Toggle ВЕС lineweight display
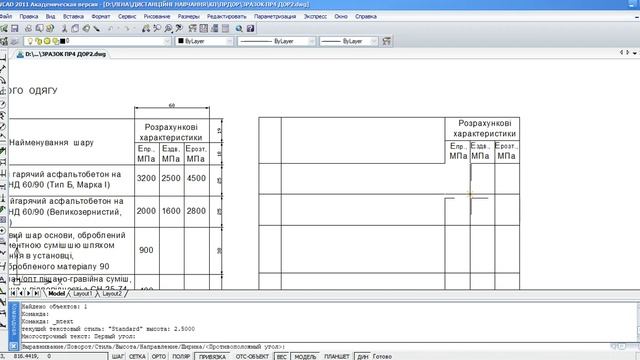The width and height of the screenshot is (640, 360). pos(282,356)
